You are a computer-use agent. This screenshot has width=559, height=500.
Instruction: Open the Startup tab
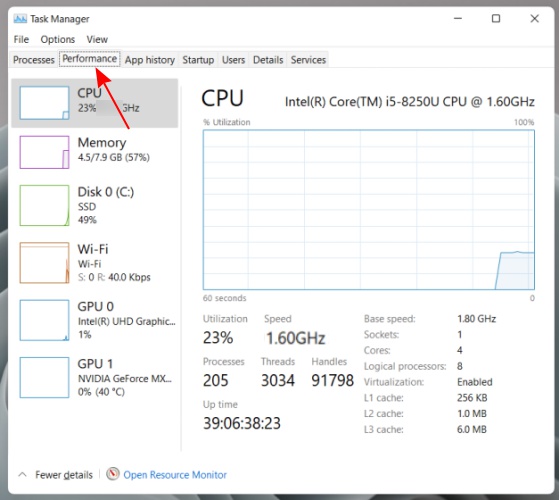(198, 60)
